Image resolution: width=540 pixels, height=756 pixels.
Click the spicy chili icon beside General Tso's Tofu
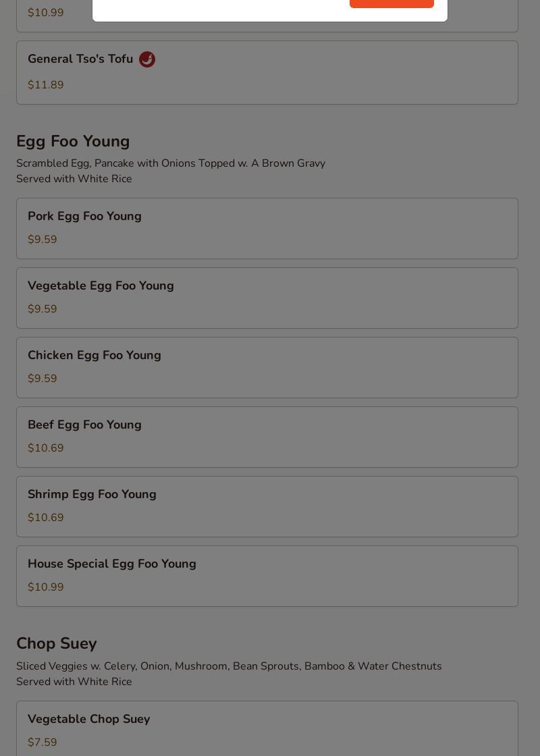(x=147, y=59)
